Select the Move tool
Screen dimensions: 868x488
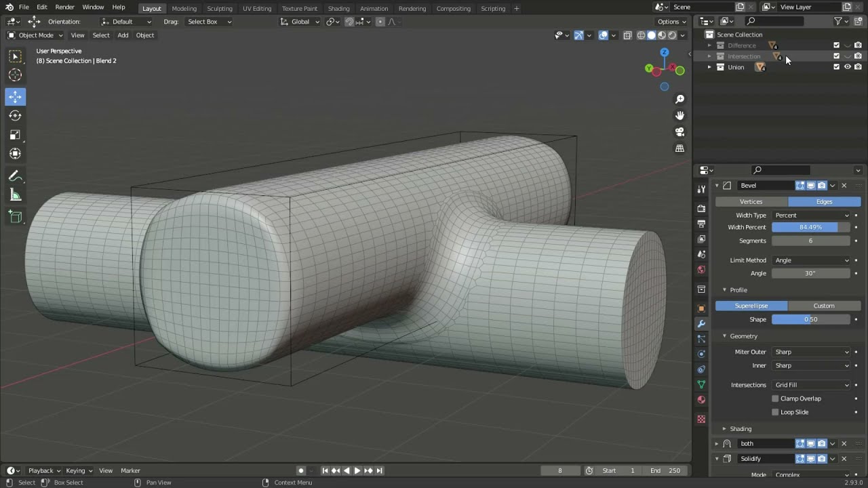[15, 96]
